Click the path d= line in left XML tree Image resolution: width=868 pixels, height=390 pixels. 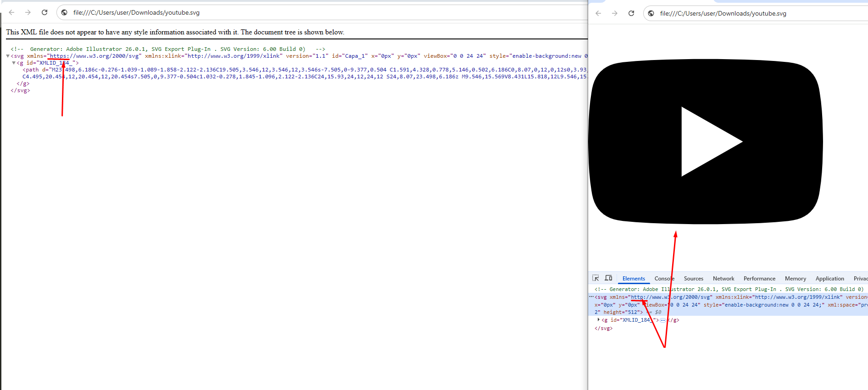point(305,73)
